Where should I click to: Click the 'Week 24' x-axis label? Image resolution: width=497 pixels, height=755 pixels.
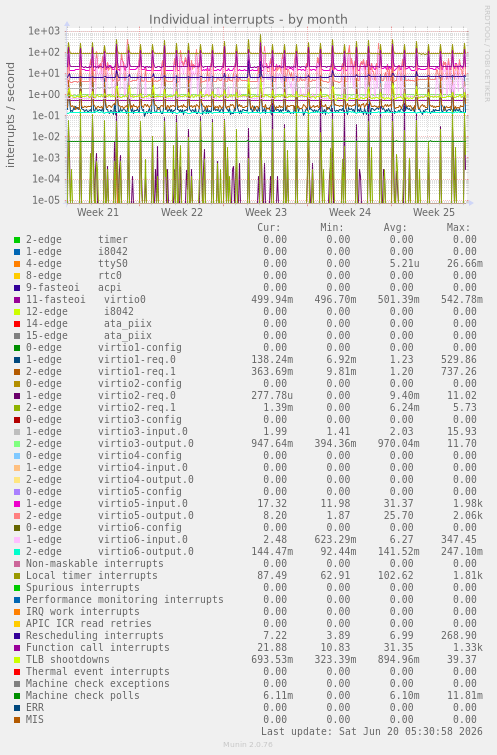[350, 212]
